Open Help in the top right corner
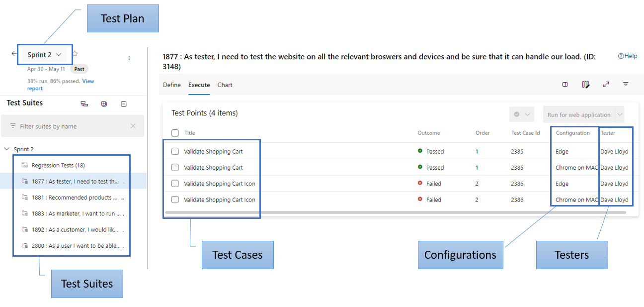Viewport: 644px width, 307px height. tap(628, 56)
